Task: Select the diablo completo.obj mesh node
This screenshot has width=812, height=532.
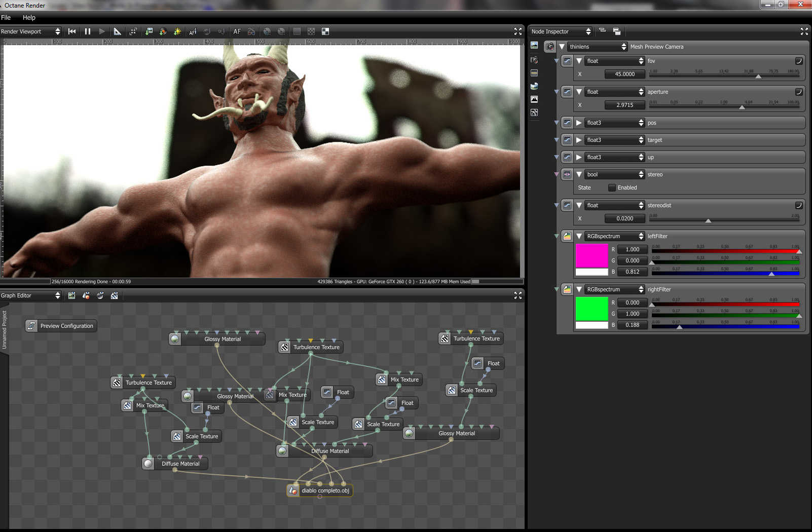Action: click(320, 490)
